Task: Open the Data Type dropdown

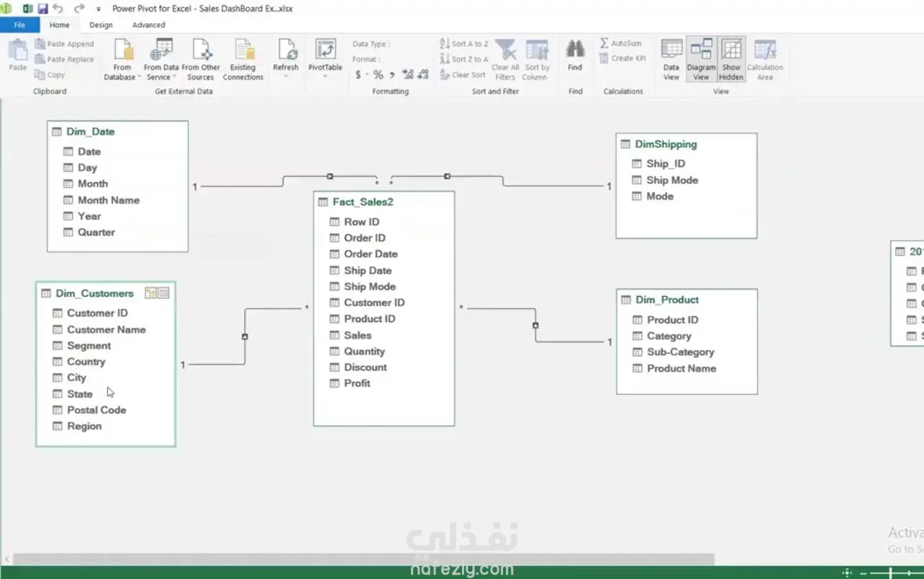Action: pyautogui.click(x=372, y=44)
